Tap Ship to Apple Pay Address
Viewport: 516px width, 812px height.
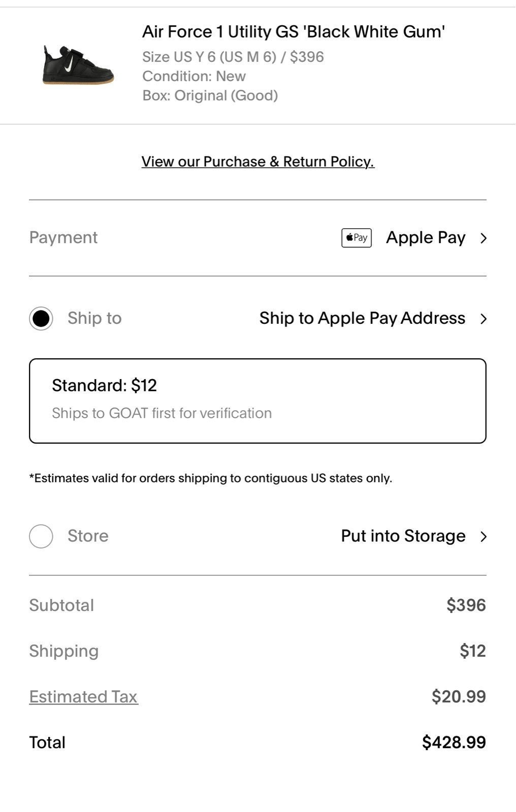362,318
